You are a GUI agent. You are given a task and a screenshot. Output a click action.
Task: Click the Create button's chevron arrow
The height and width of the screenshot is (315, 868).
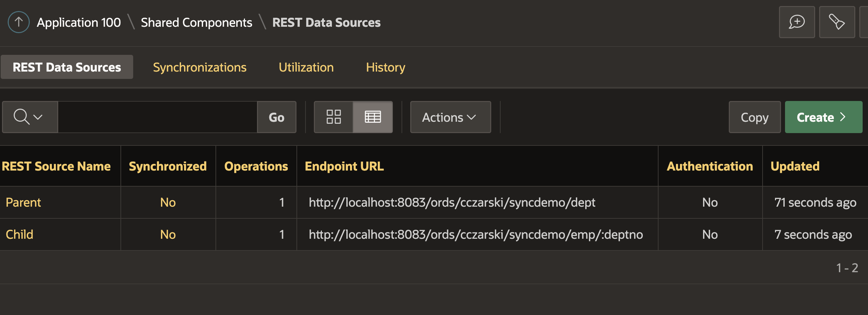coord(843,117)
